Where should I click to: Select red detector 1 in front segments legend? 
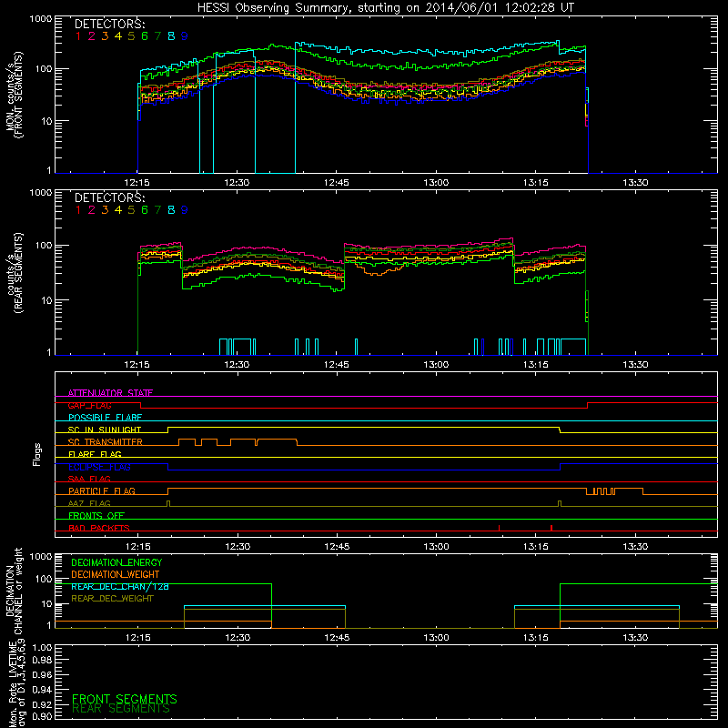[78, 35]
